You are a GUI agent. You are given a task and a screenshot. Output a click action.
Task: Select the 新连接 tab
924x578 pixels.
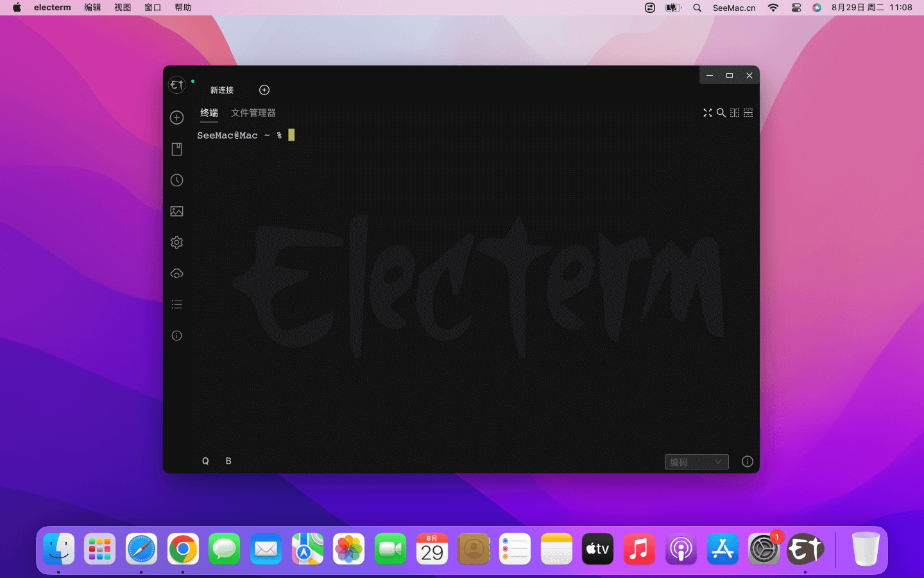(x=222, y=90)
